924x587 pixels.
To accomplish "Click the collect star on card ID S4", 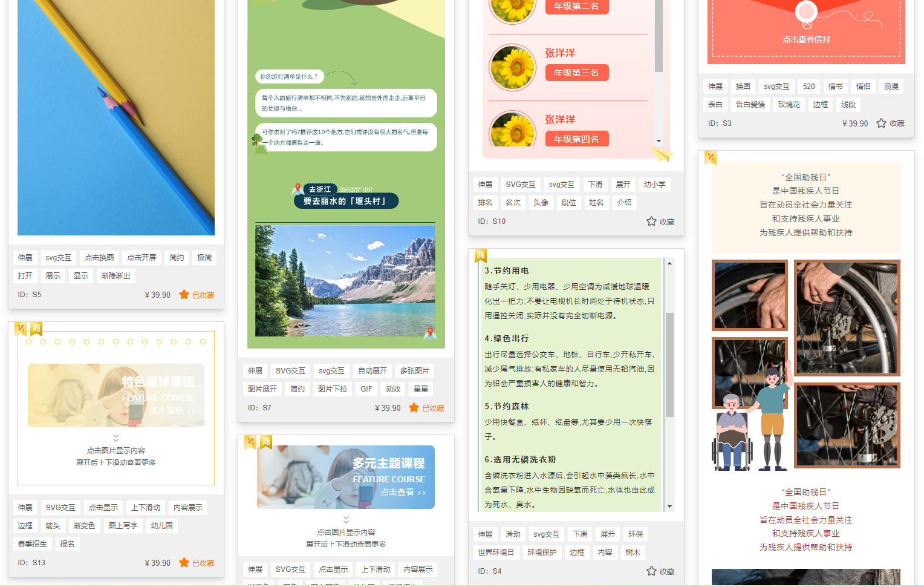I will (x=651, y=571).
